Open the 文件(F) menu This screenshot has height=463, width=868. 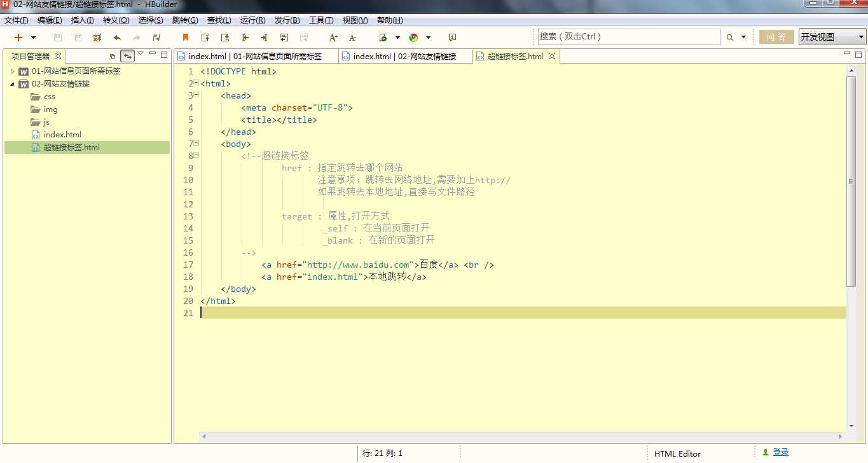click(17, 20)
